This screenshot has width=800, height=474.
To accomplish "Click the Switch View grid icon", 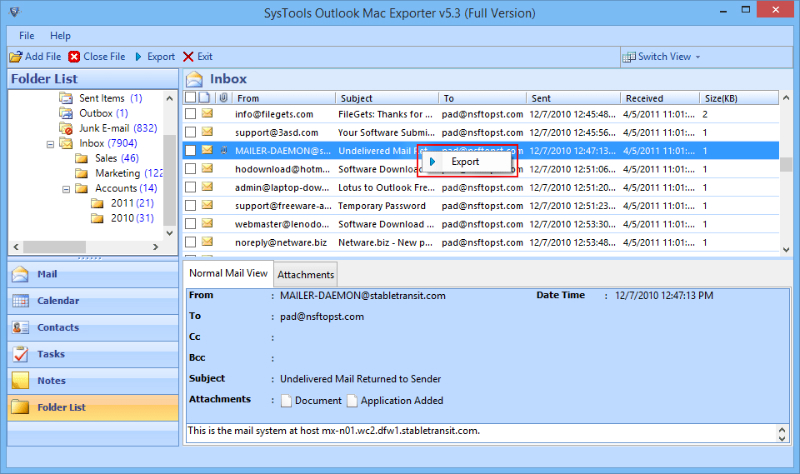I will pos(629,57).
